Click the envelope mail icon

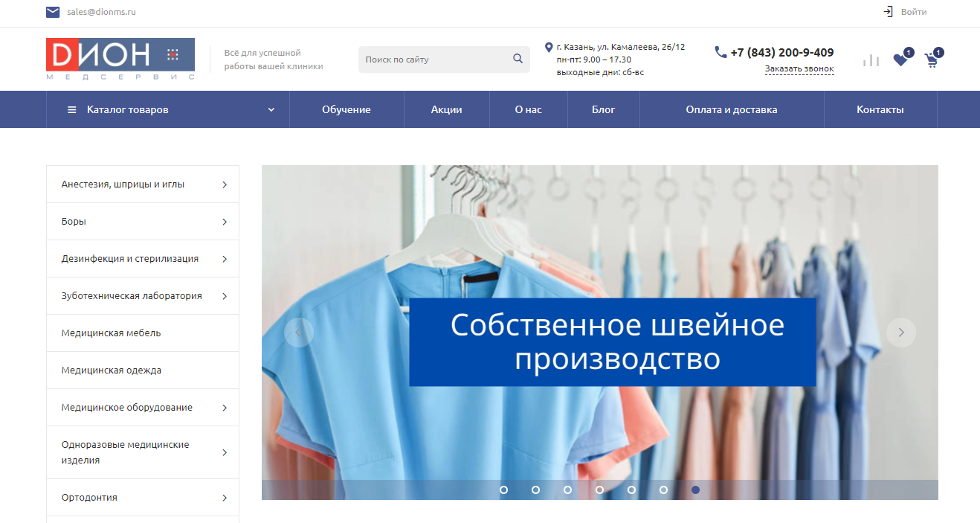point(53,12)
